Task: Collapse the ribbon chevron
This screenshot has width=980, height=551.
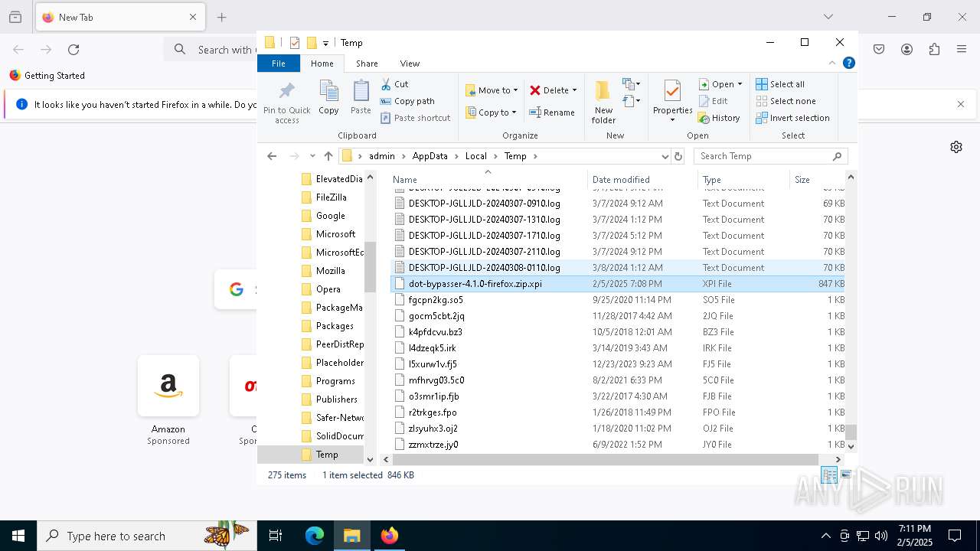Action: pyautogui.click(x=832, y=64)
